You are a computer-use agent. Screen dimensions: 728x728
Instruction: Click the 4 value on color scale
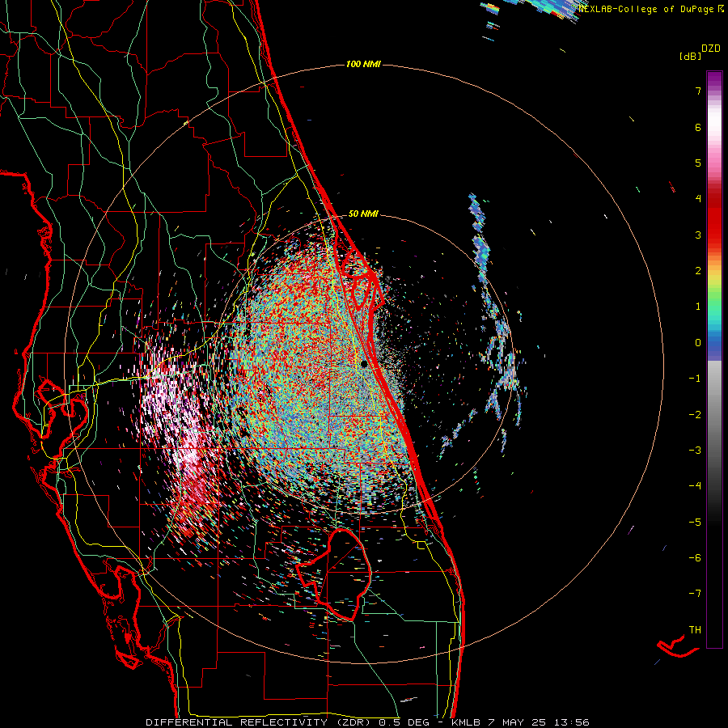tap(698, 199)
